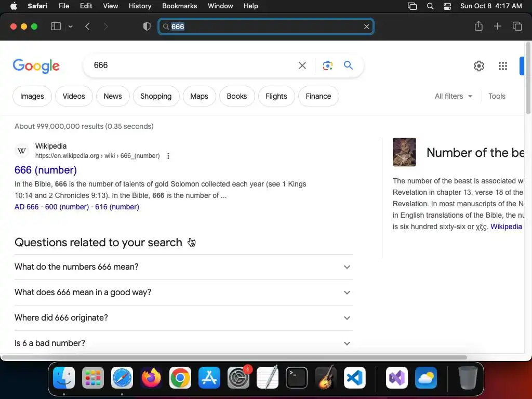The image size is (532, 399).
Task: Open TextEdit from the Dock
Action: pyautogui.click(x=268, y=378)
